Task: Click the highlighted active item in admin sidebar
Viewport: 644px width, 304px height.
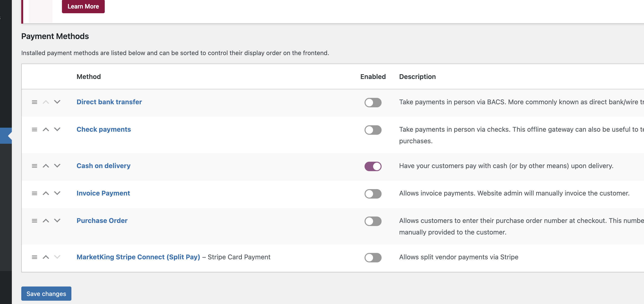Action: point(6,136)
